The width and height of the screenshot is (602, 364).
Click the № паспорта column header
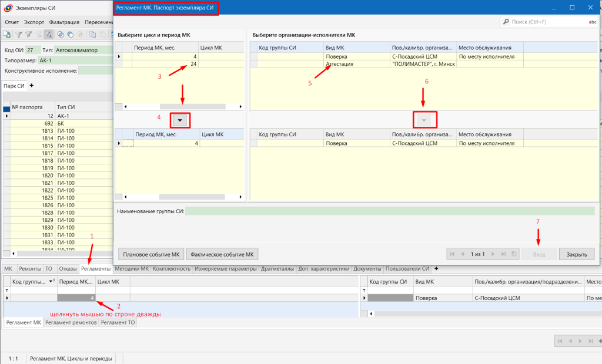click(x=32, y=107)
